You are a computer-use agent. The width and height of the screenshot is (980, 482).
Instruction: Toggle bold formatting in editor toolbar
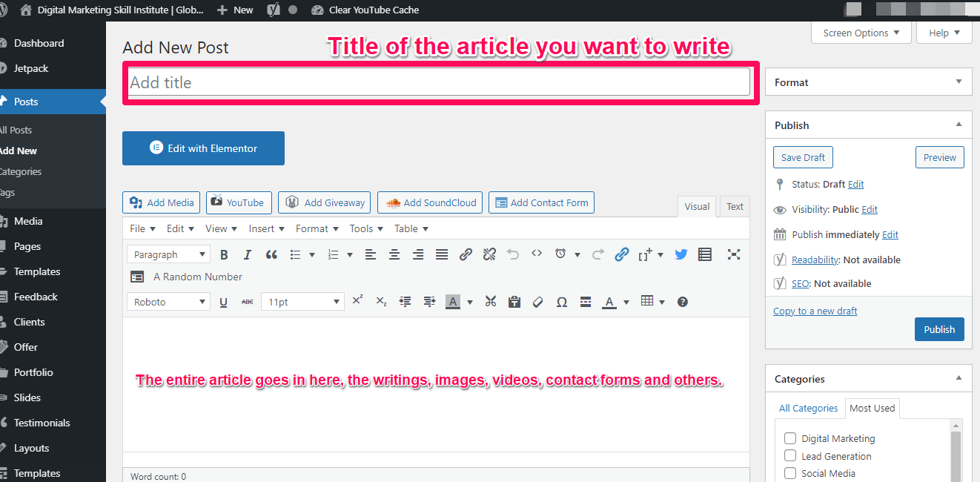[224, 254]
